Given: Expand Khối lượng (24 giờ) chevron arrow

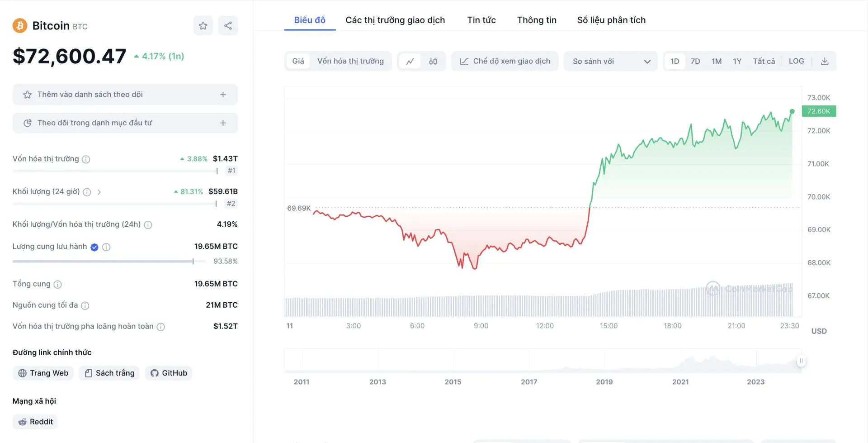Looking at the screenshot, I should coord(99,192).
